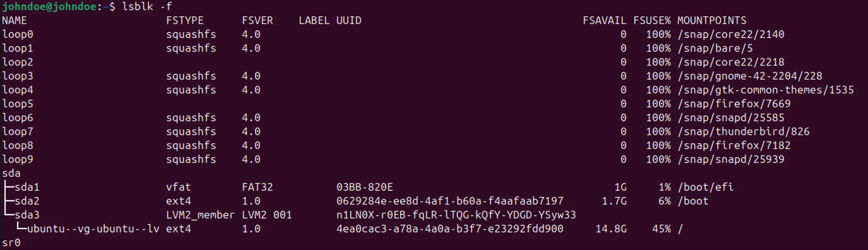
Task: Click the FSAVAIL column header
Action: click(x=604, y=21)
